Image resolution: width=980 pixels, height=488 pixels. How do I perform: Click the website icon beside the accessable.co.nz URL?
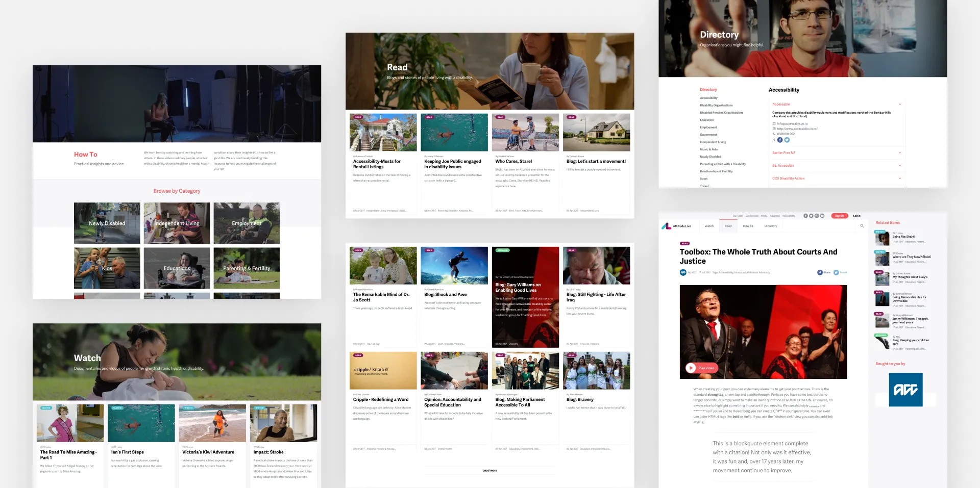774,129
